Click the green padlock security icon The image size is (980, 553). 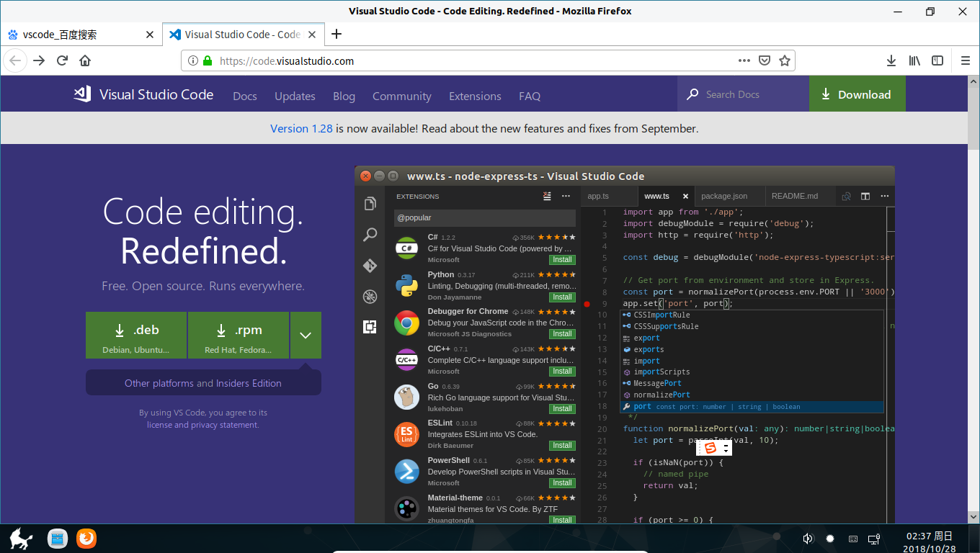click(x=208, y=61)
